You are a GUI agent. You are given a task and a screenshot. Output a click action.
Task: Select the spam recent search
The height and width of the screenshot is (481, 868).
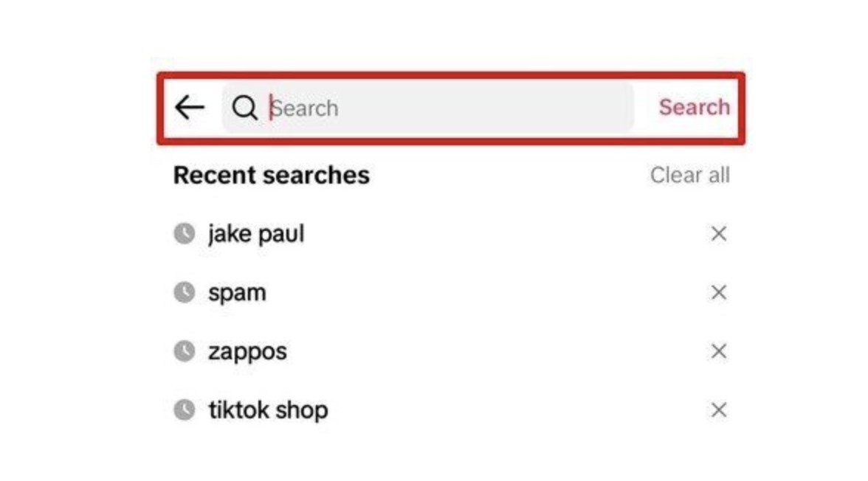click(x=237, y=293)
